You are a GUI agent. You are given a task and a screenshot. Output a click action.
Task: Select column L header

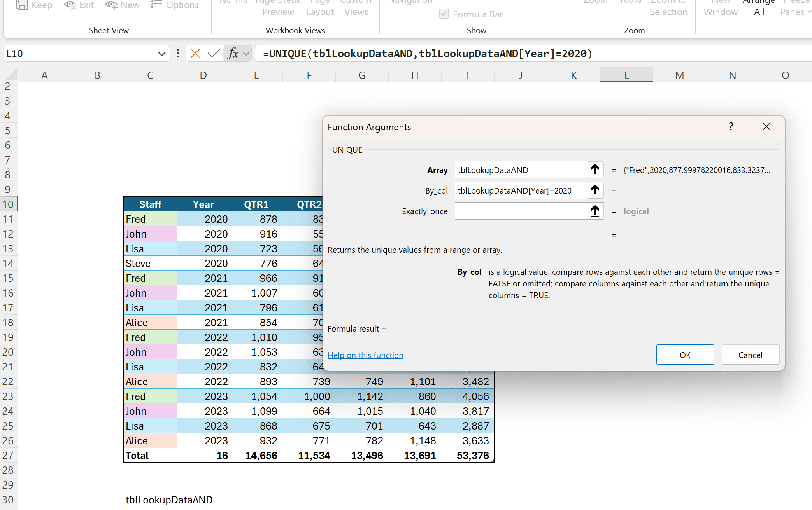click(x=626, y=75)
